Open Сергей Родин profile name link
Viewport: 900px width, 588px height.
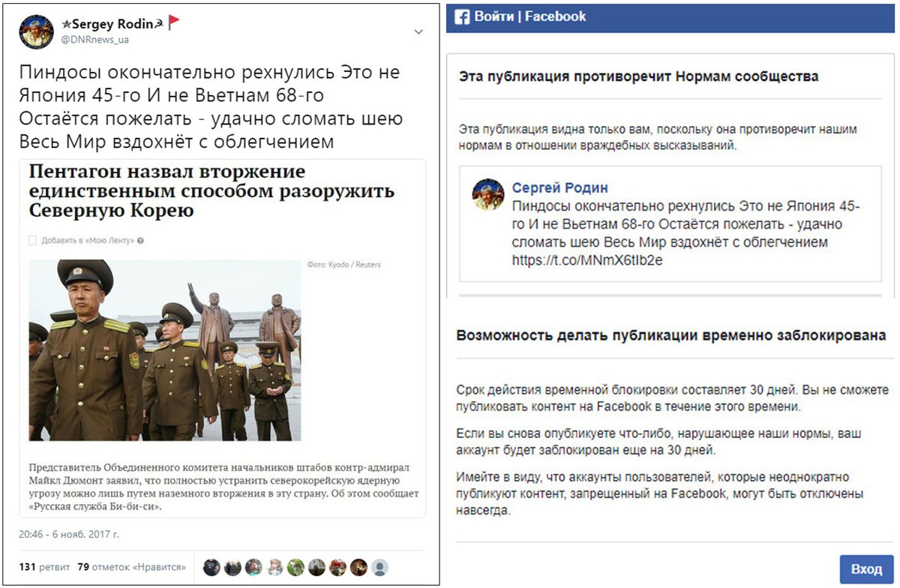coord(560,187)
